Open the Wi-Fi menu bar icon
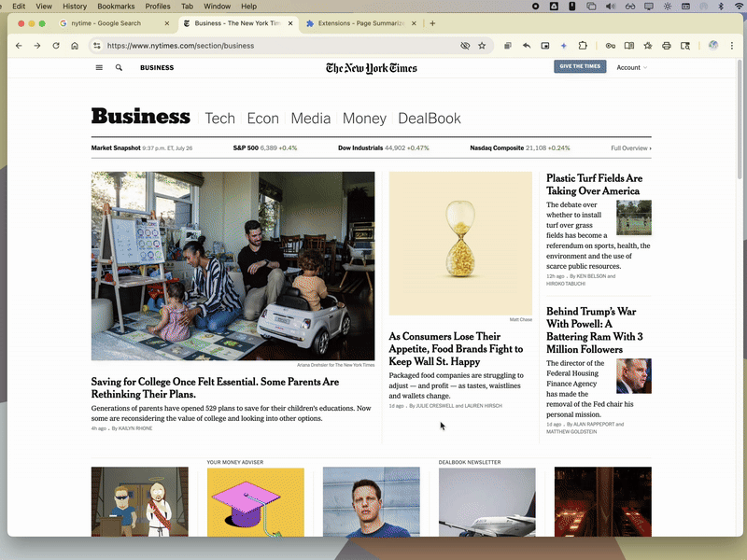This screenshot has width=747, height=560. click(739, 7)
